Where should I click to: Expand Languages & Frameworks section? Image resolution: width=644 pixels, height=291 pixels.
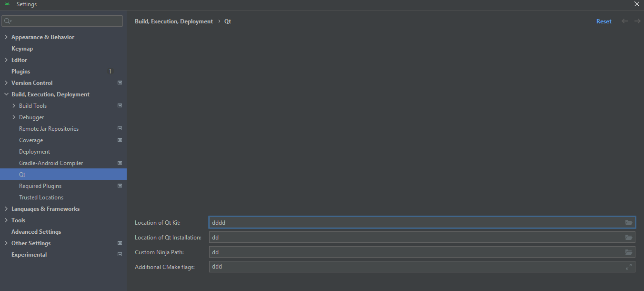[x=6, y=209]
